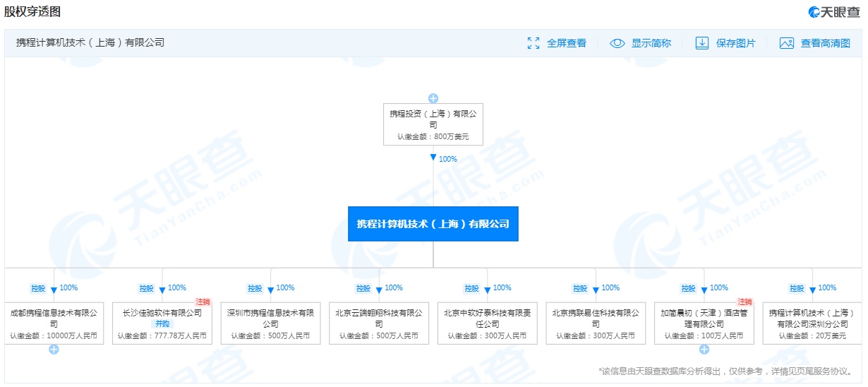This screenshot has height=387, width=868.
Task: Click 控股 tag above 深圳市携程信息技术
Action: pos(255,288)
